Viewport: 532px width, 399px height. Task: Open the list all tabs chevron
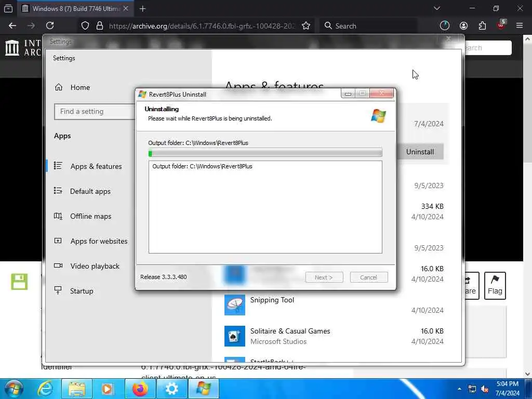[x=436, y=8]
